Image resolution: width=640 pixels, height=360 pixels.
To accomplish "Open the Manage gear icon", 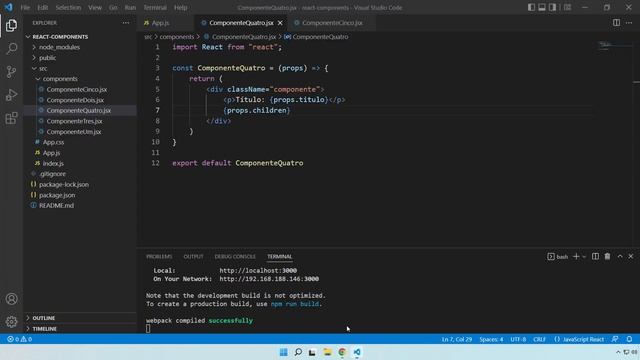I will pos(11,322).
